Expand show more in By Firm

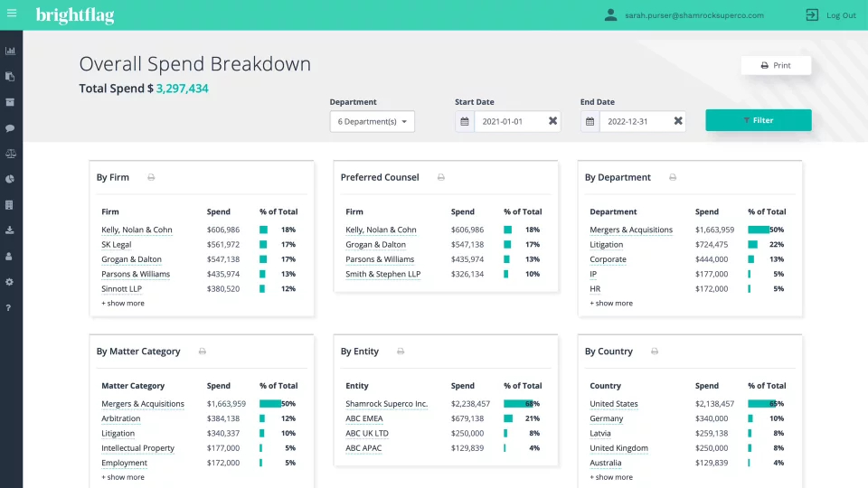pyautogui.click(x=123, y=304)
